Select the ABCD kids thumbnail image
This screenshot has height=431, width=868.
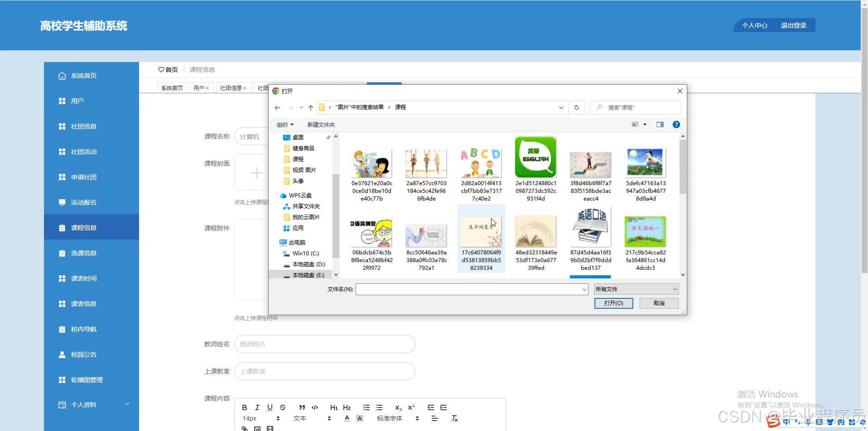tap(481, 162)
